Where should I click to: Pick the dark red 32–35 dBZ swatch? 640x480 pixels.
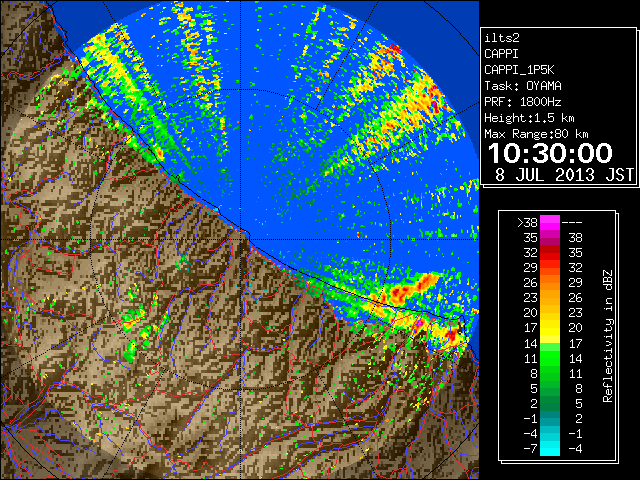pyautogui.click(x=550, y=252)
